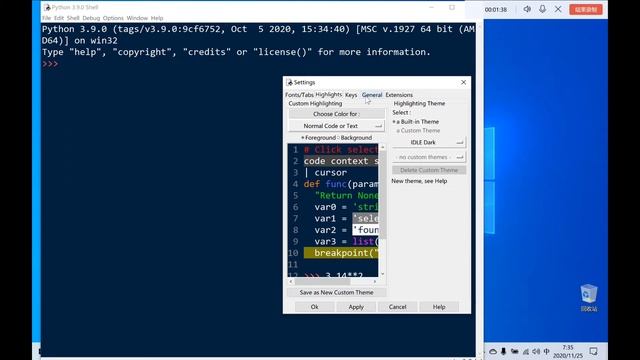The image size is (640, 360).
Task: Open the Options menu
Action: click(113, 18)
